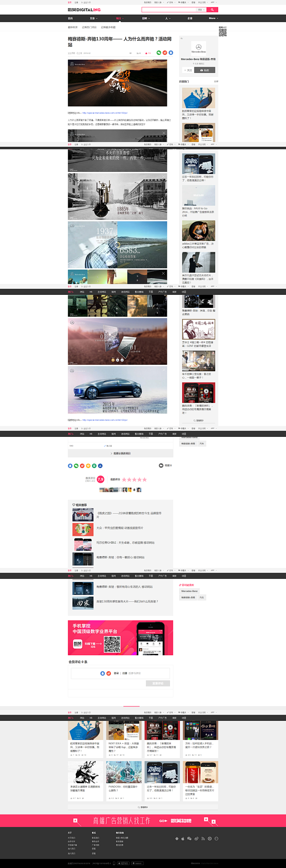Switch to 近期热门项目 tab
Viewport: 286px width, 868px height.
[x=90, y=27]
